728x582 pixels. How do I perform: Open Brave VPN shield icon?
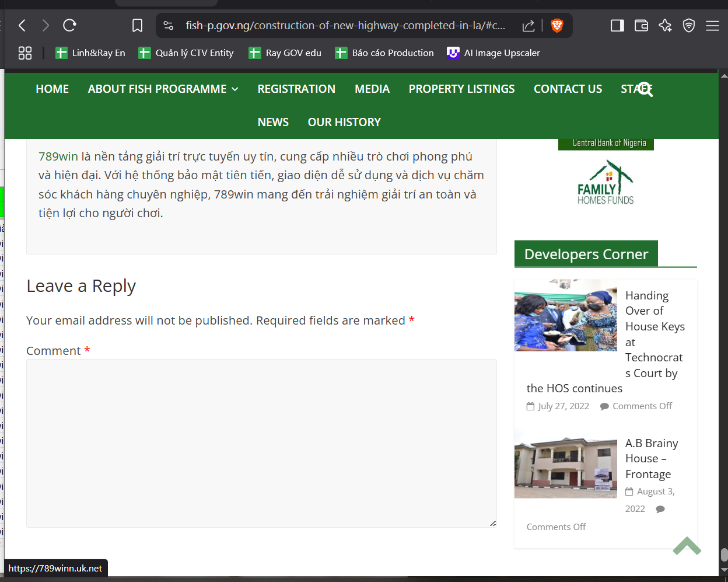click(689, 25)
